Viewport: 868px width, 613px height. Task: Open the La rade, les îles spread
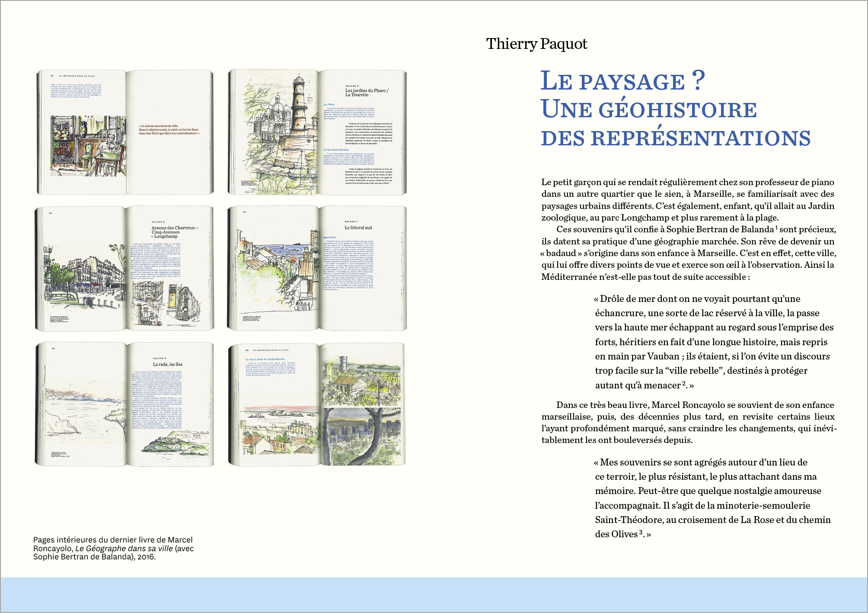125,404
